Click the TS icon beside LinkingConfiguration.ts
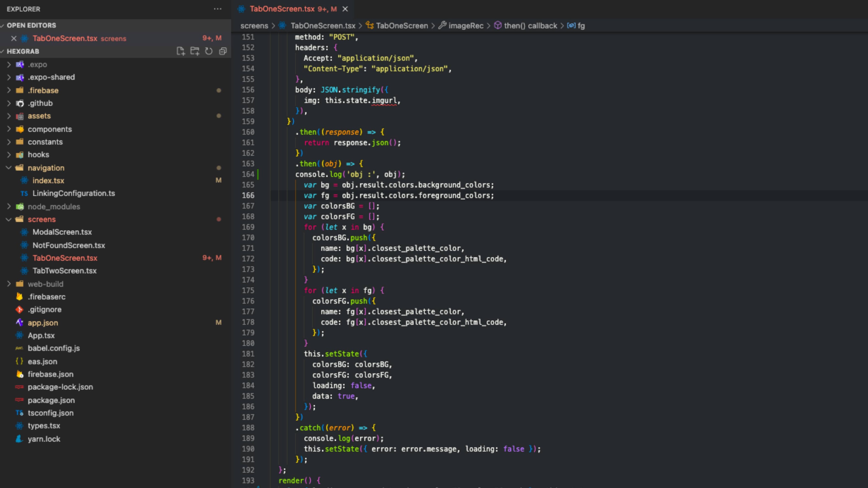The height and width of the screenshot is (488, 868). click(24, 193)
